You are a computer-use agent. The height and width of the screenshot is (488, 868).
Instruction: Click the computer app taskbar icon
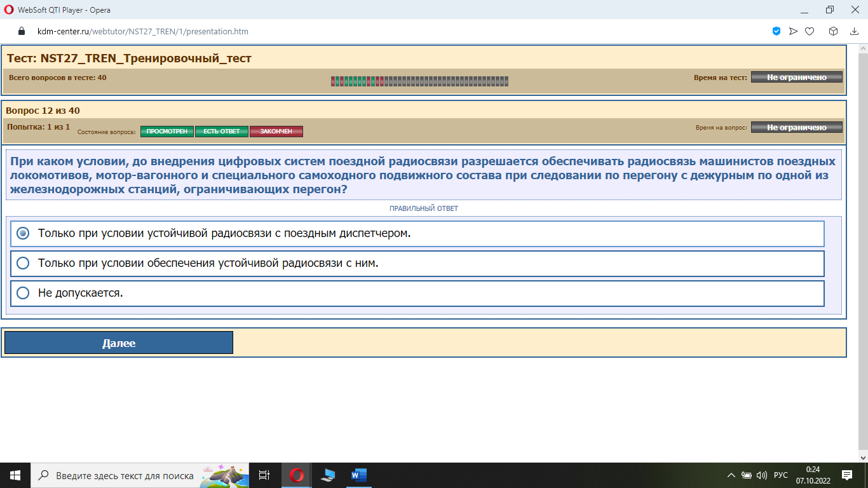[x=328, y=475]
